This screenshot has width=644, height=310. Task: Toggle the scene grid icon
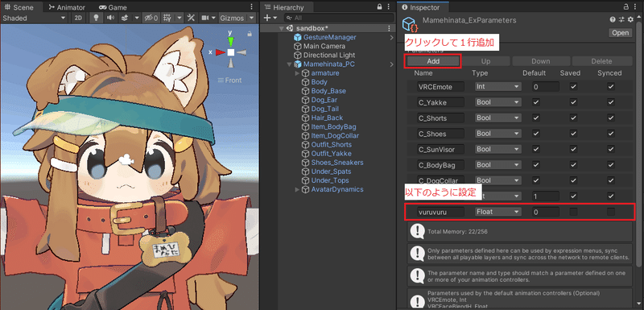tap(167, 18)
